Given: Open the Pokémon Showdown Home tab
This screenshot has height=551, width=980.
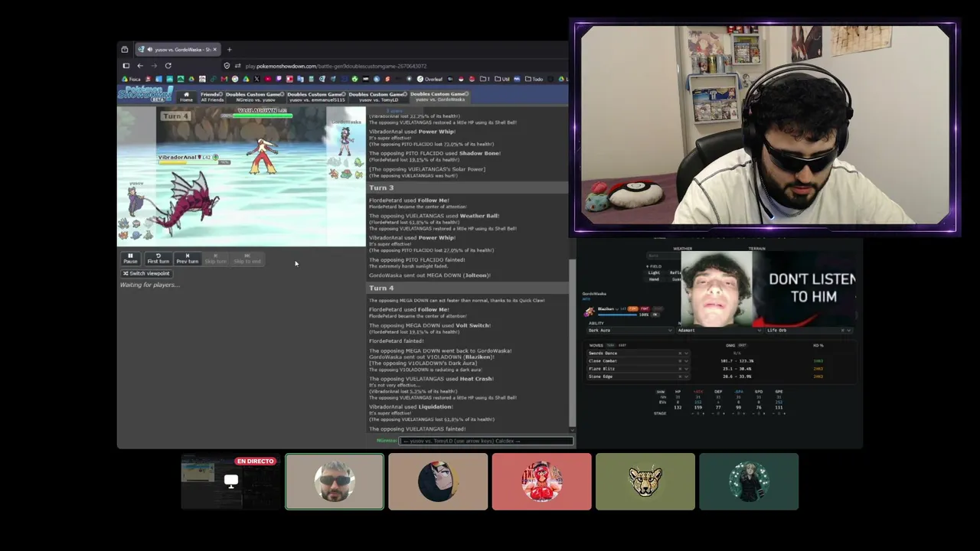Looking at the screenshot, I should click(186, 97).
